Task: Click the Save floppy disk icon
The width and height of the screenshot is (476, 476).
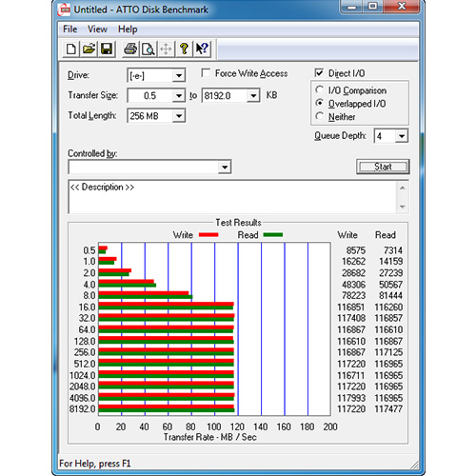Action: tap(107, 50)
